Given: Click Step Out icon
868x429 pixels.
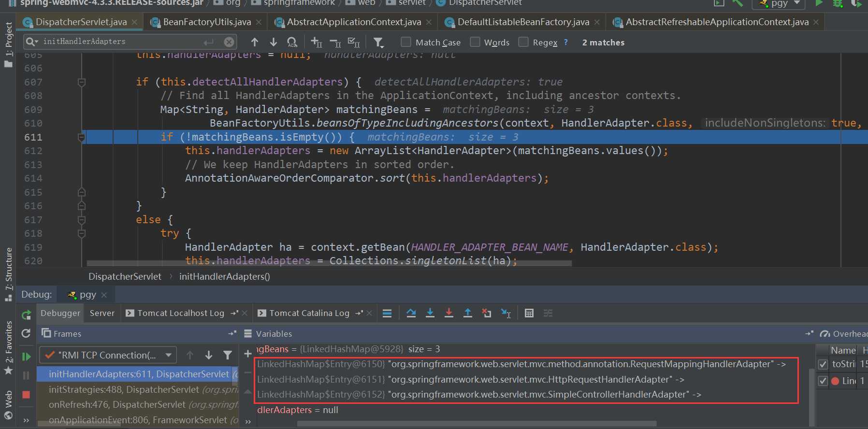Looking at the screenshot, I should 468,313.
